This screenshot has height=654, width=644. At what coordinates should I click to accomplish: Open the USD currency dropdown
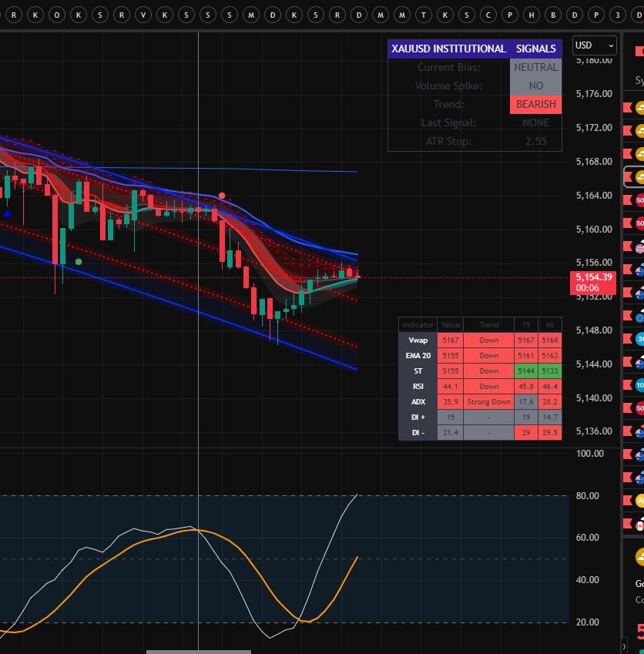click(x=595, y=45)
